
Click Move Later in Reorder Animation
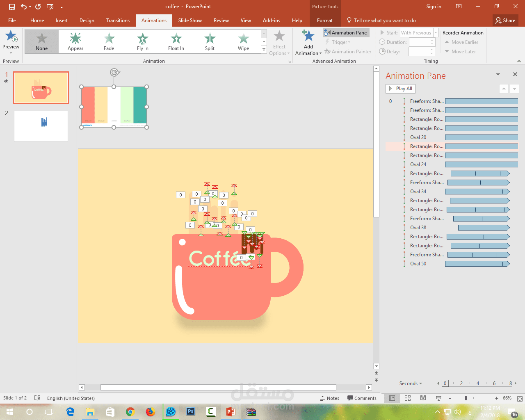tap(460, 52)
